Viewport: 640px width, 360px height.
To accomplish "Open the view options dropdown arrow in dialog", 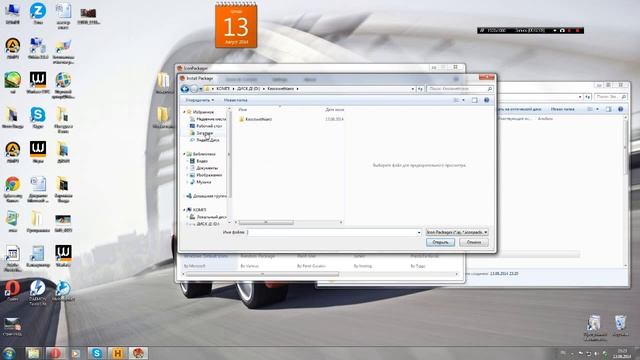I will 463,100.
